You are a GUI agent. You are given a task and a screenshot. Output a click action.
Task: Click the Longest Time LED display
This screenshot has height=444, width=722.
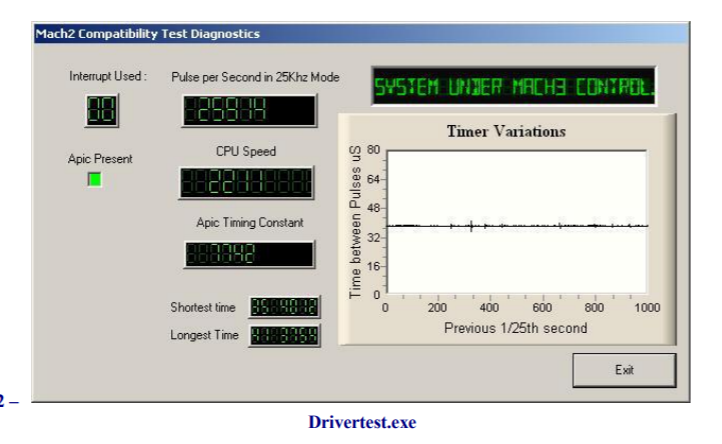284,335
